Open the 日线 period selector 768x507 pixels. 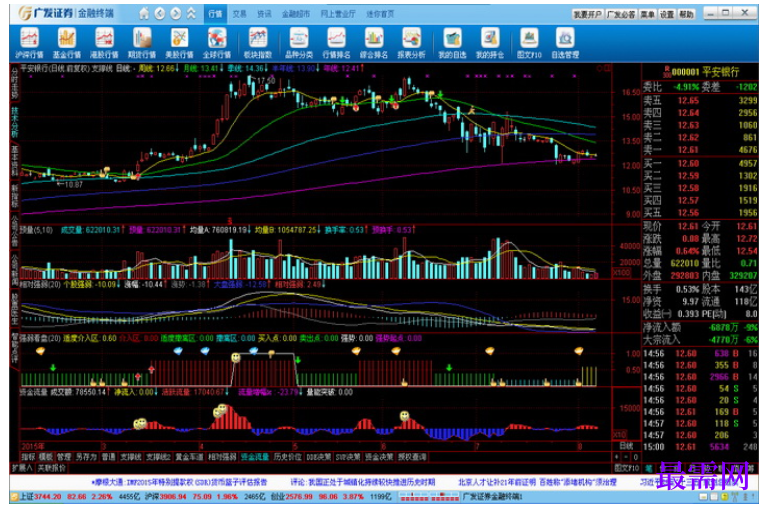[626, 446]
